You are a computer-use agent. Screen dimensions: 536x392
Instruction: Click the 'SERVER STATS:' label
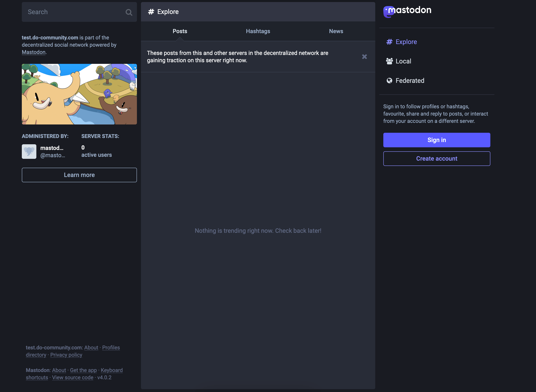click(100, 136)
